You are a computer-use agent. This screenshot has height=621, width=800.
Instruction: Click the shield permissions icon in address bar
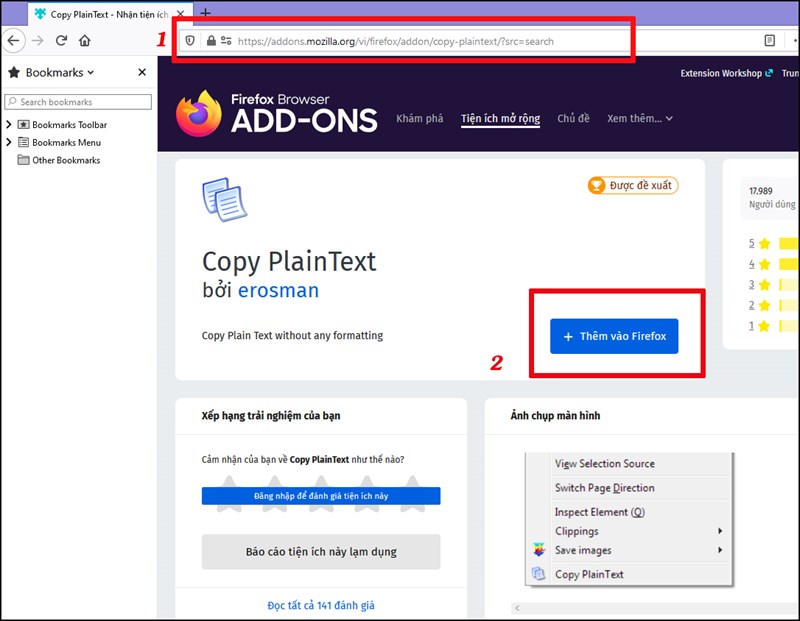(191, 42)
